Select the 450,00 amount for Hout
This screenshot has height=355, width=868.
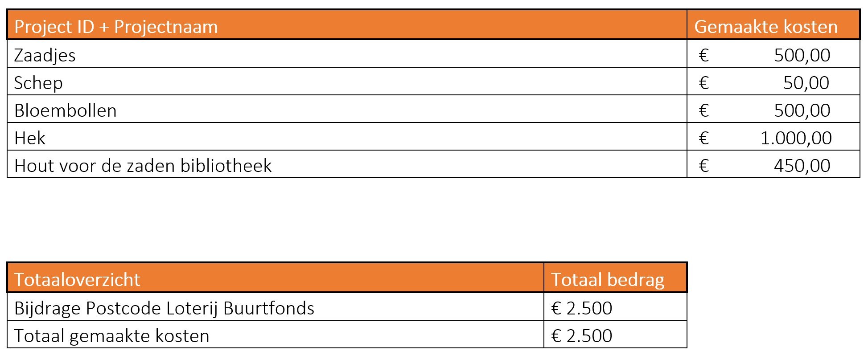(802, 166)
